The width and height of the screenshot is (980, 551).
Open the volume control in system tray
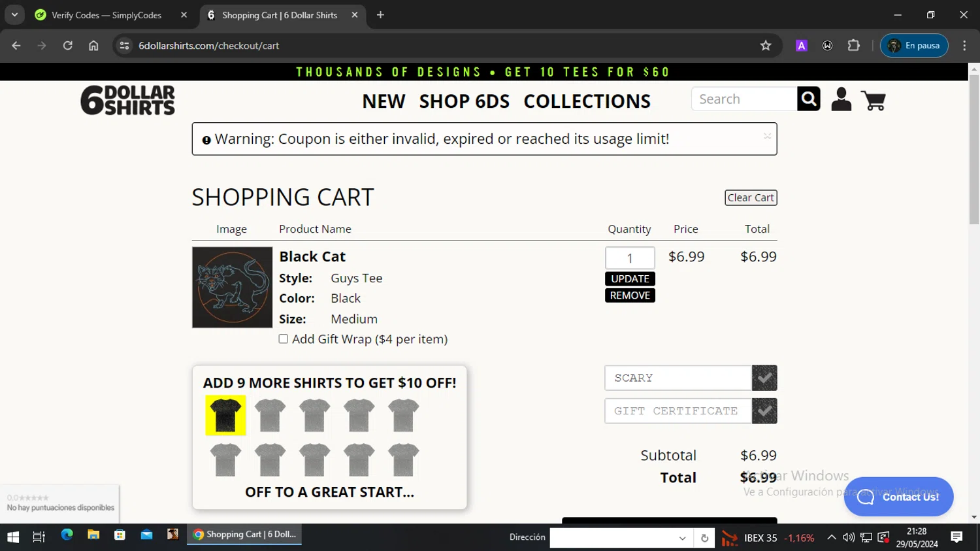[x=849, y=537]
